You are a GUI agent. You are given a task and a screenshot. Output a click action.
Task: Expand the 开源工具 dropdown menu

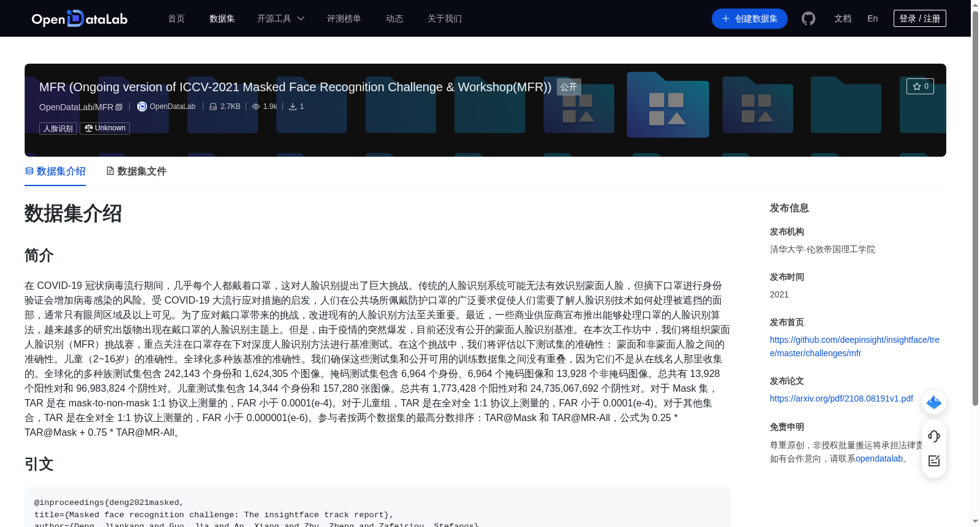click(x=281, y=18)
